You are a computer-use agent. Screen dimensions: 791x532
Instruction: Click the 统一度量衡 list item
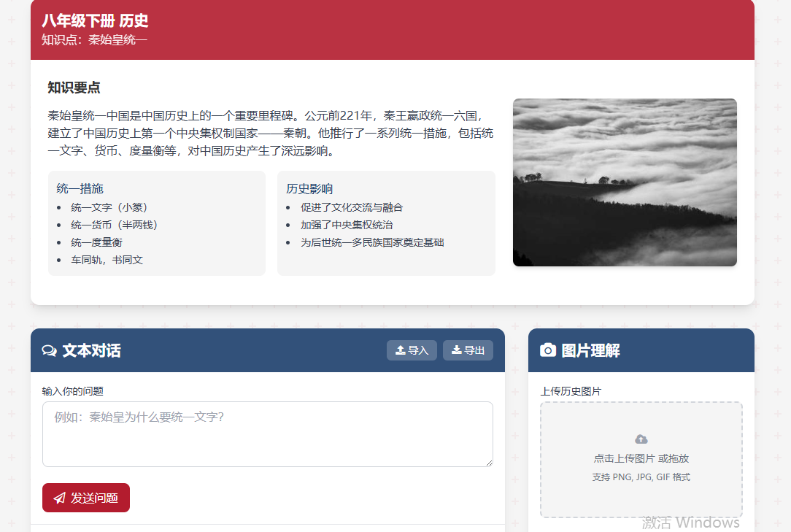coord(97,243)
